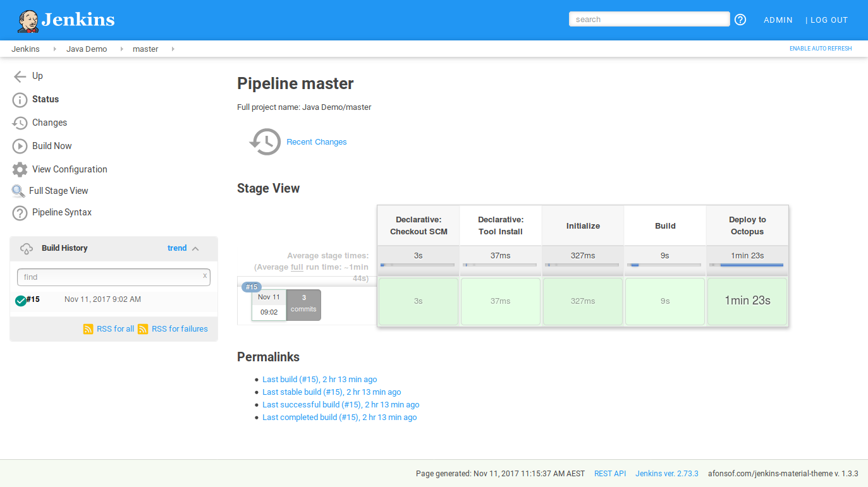Select ADMIN in the top bar
868x487 pixels.
778,20
